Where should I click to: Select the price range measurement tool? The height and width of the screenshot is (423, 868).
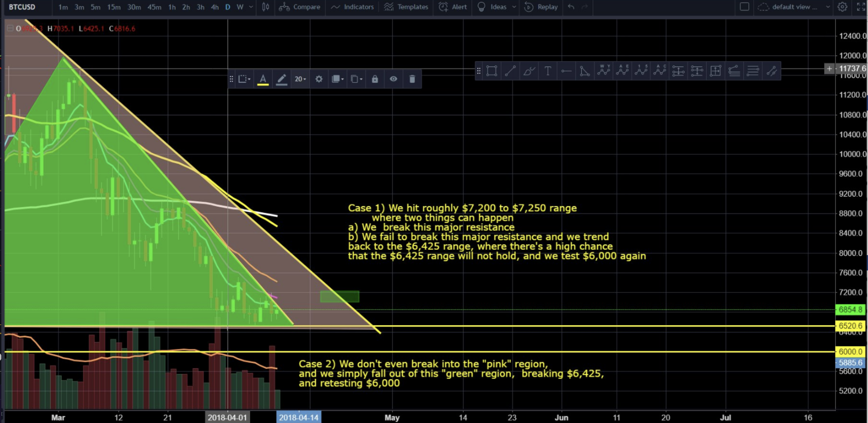[x=697, y=71]
